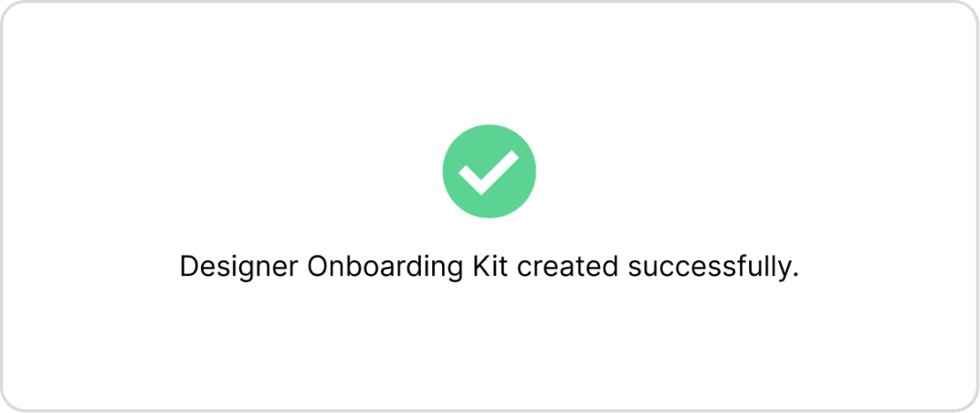This screenshot has width=980, height=413.
Task: Select the word "Designer" in the message
Action: (x=237, y=267)
